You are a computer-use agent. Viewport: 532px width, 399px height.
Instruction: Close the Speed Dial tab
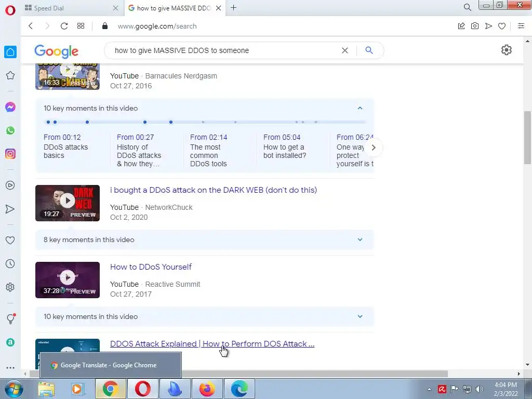click(x=115, y=8)
